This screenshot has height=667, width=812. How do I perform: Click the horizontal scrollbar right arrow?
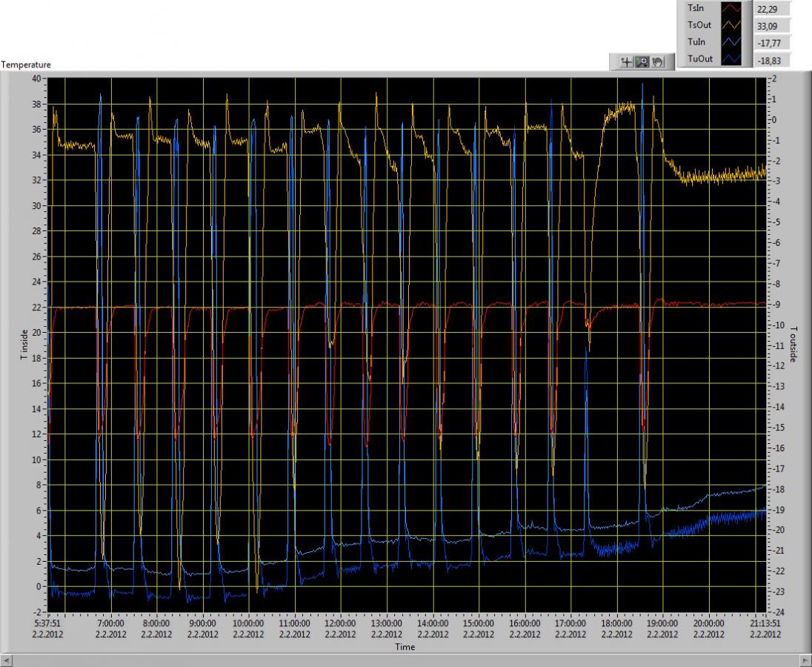(x=805, y=659)
